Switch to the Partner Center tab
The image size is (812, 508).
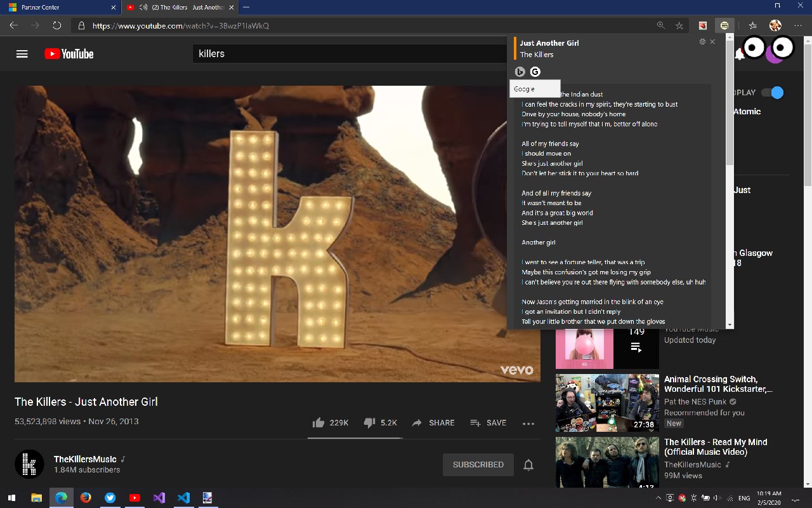(x=62, y=8)
